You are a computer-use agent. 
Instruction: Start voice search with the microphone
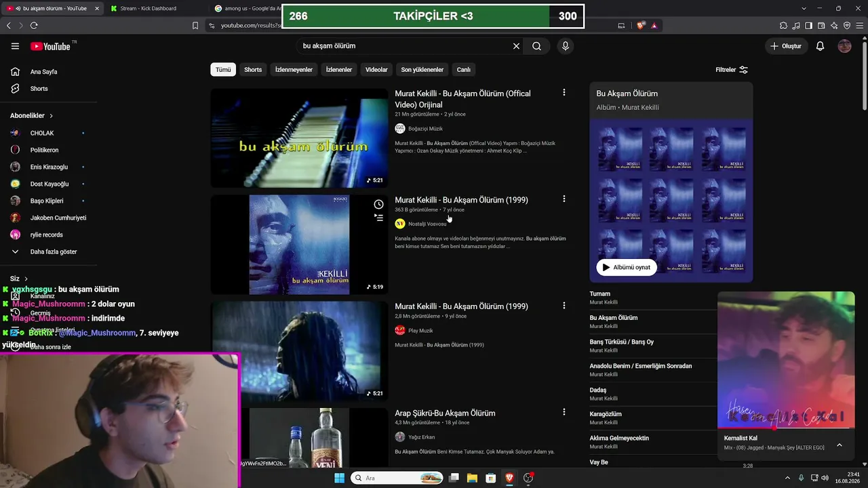point(565,46)
